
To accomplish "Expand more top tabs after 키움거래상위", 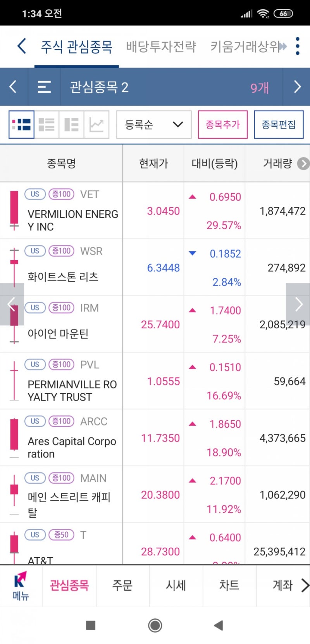I will pos(283,46).
